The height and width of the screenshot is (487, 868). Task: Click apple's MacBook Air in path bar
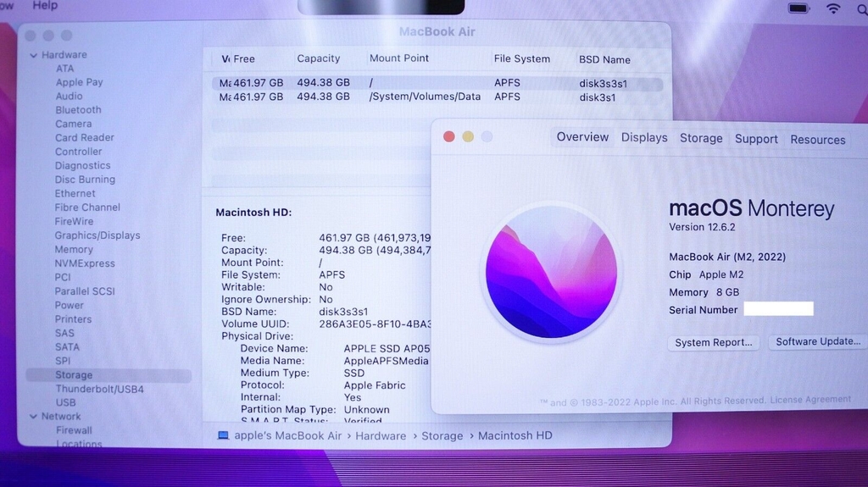(288, 435)
